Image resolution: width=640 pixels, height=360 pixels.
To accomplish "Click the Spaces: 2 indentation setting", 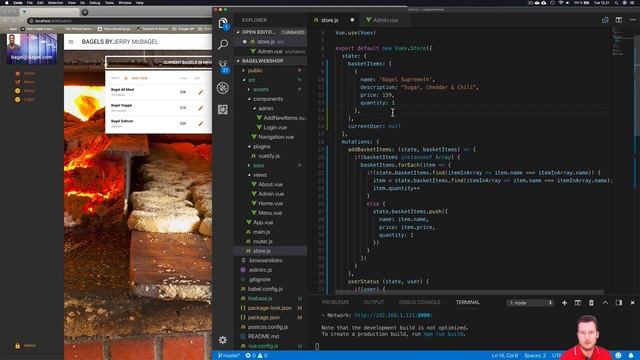I will (x=535, y=356).
